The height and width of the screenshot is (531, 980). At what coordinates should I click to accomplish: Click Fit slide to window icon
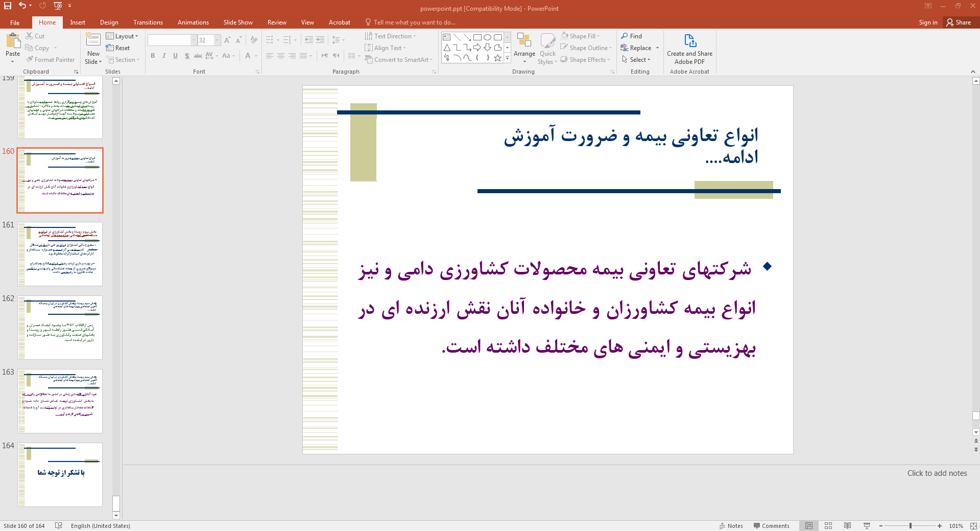973,525
